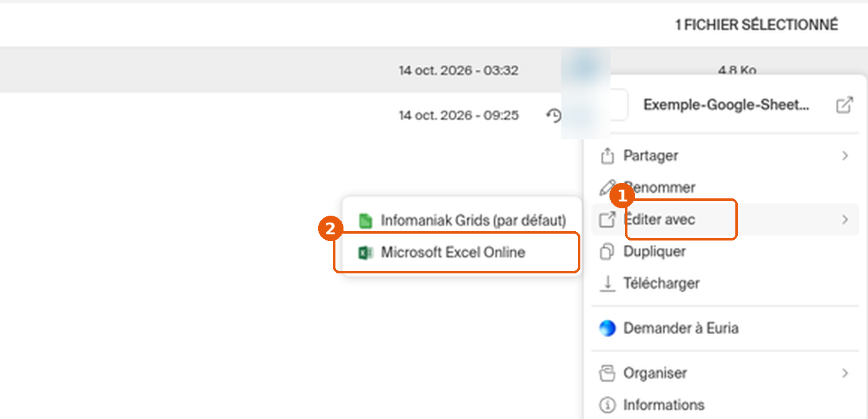Choose Télécharger in the context menu
The height and width of the screenshot is (419, 868).
(725, 283)
